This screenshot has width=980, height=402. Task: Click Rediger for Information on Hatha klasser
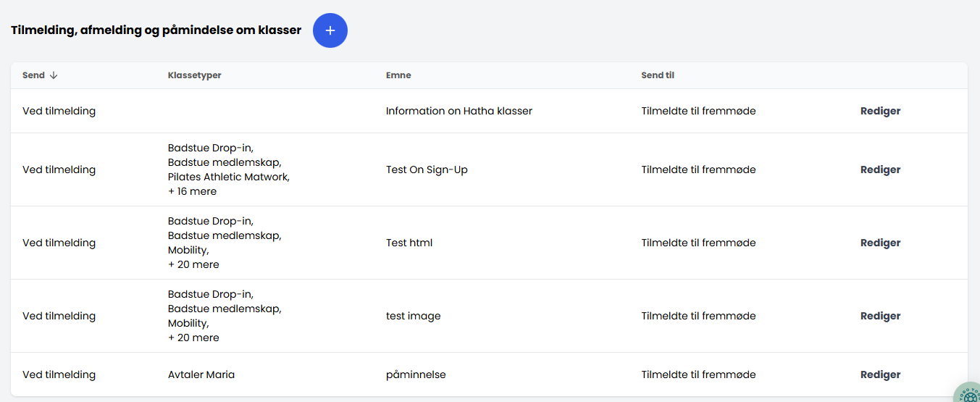tap(880, 111)
